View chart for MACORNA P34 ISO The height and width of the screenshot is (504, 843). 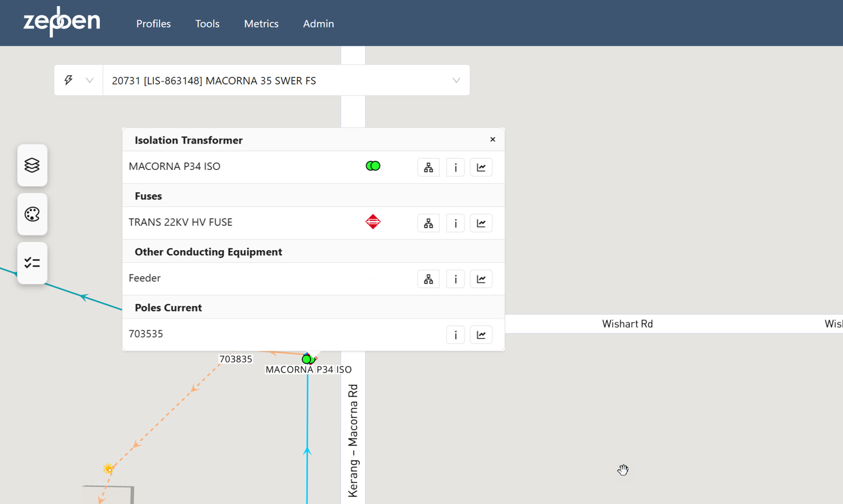click(481, 167)
